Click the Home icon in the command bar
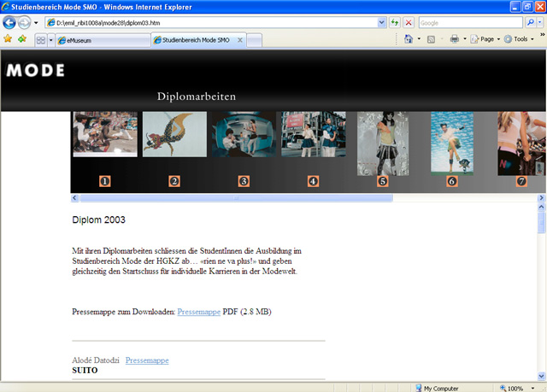The width and height of the screenshot is (547, 392). click(x=409, y=39)
